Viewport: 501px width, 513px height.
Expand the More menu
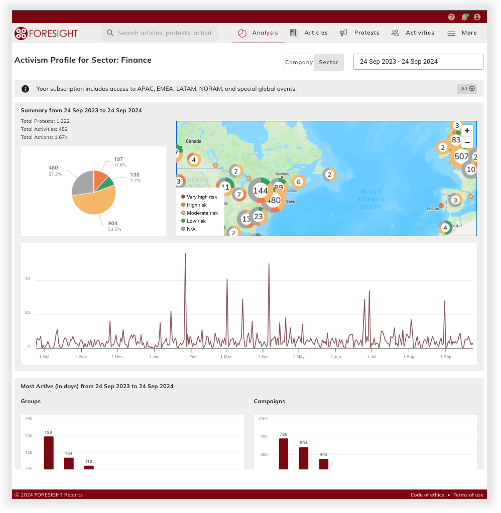[x=462, y=33]
